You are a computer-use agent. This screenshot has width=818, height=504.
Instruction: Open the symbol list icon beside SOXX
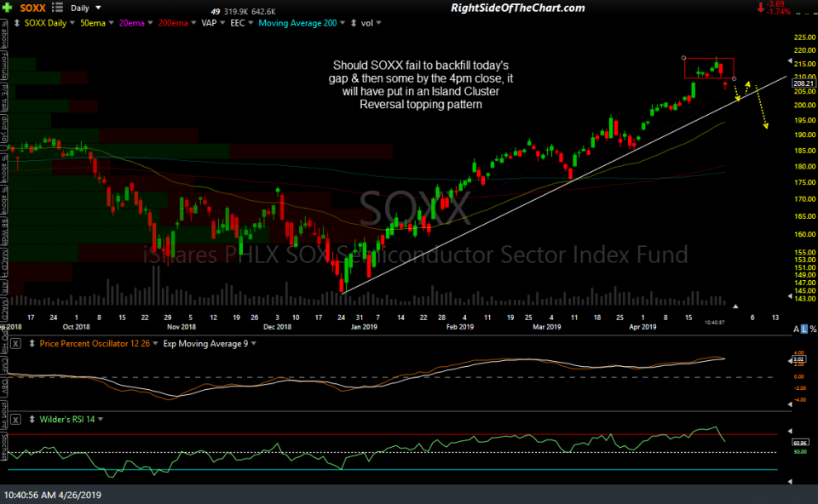click(x=56, y=7)
